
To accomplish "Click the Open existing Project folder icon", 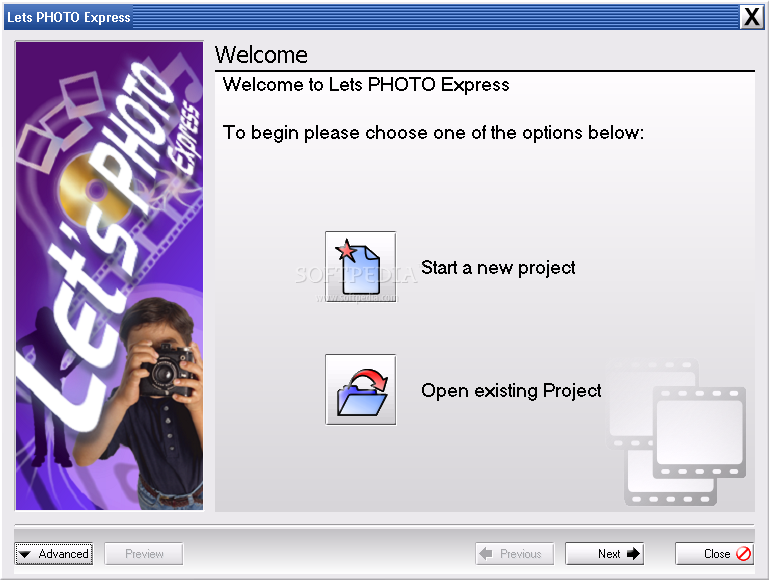I will pos(360,390).
